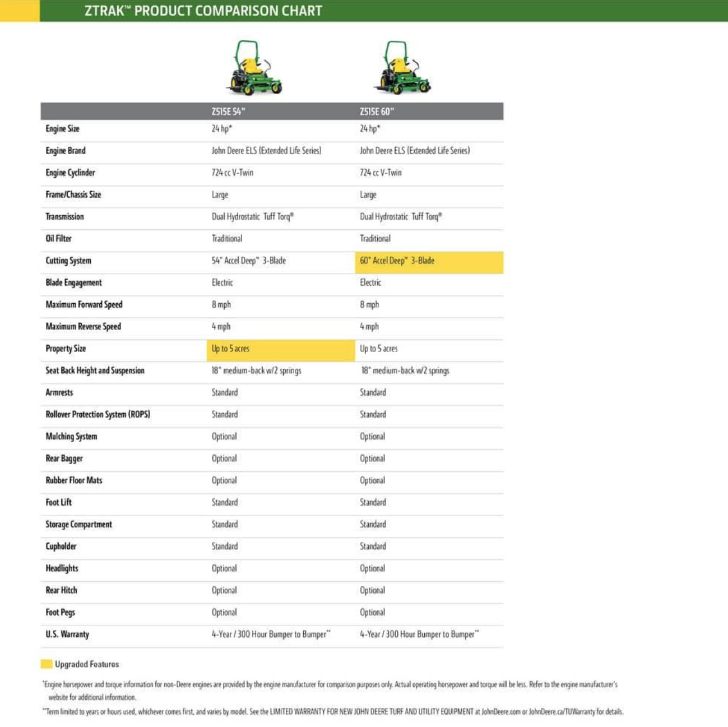This screenshot has height=727, width=728.
Task: Click the yellow block left of title banner
Action: pyautogui.click(x=20, y=11)
